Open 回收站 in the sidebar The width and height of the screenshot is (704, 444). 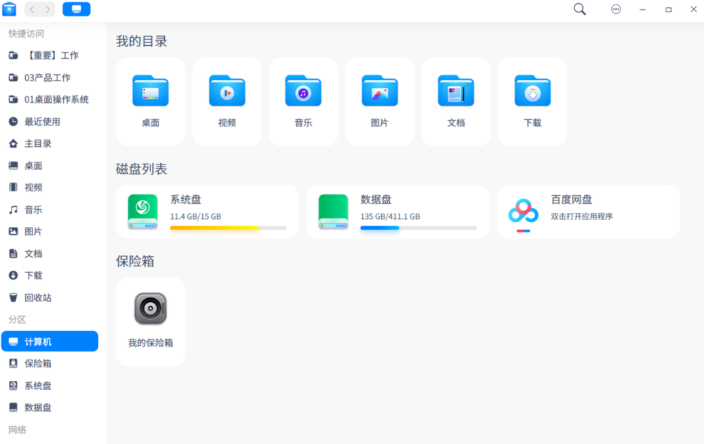(x=49, y=298)
